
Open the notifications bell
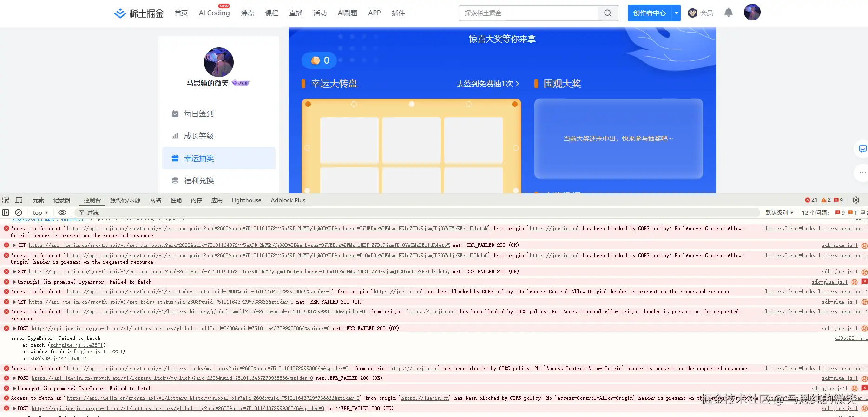728,13
